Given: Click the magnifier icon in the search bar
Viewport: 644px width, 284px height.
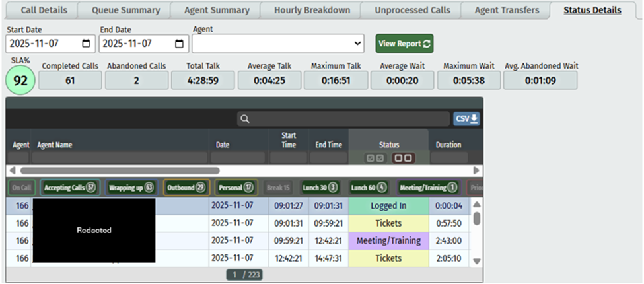Looking at the screenshot, I should click(x=245, y=119).
